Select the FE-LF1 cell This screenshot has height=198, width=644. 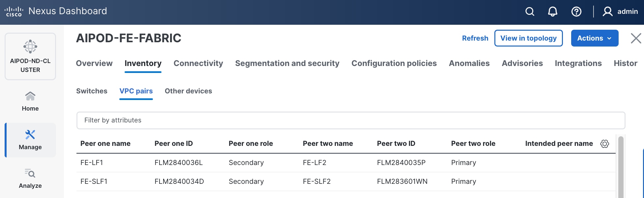92,163
